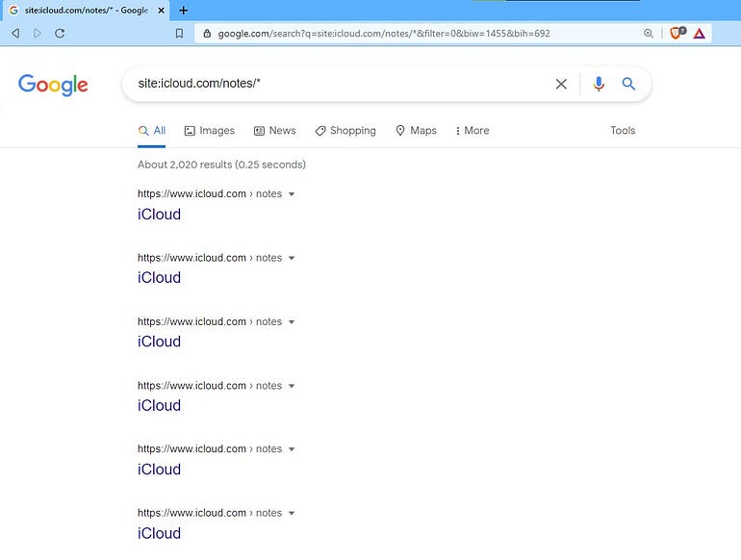Open third iCloud result link
The height and width of the screenshot is (560, 741).
(159, 342)
